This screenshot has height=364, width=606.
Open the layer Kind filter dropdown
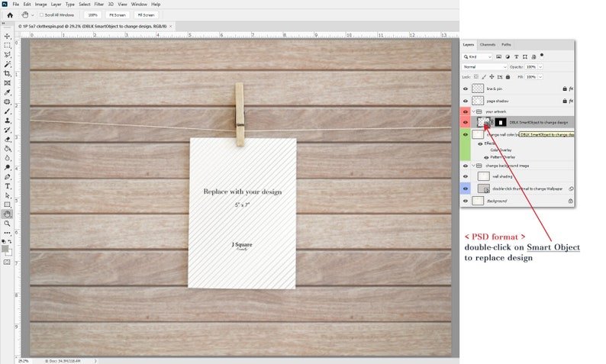[477, 56]
